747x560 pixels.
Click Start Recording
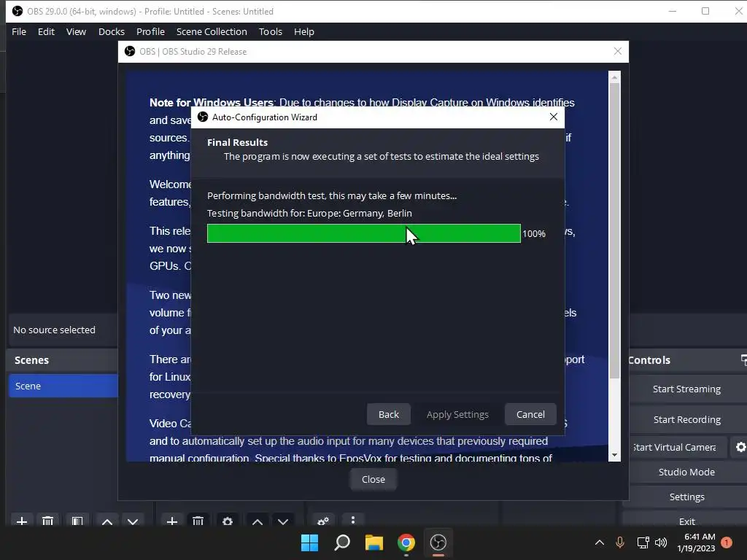686,419
